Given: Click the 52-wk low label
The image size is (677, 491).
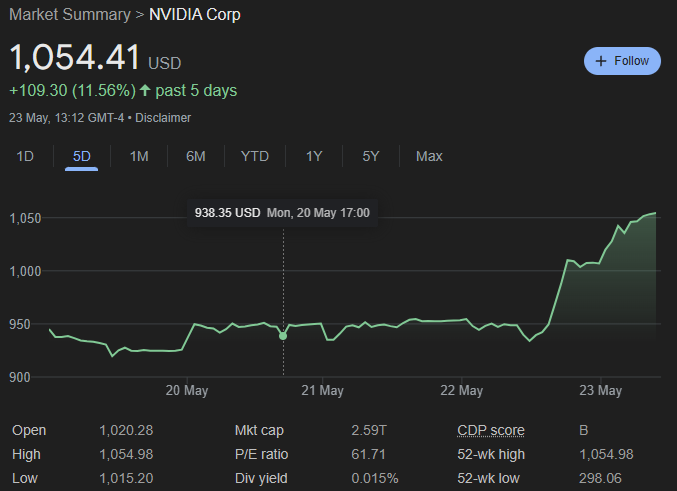Looking at the screenshot, I should (488, 478).
